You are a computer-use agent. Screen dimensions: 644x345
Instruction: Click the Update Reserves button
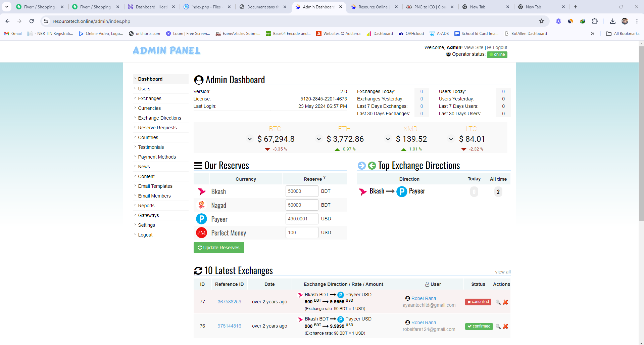point(218,248)
